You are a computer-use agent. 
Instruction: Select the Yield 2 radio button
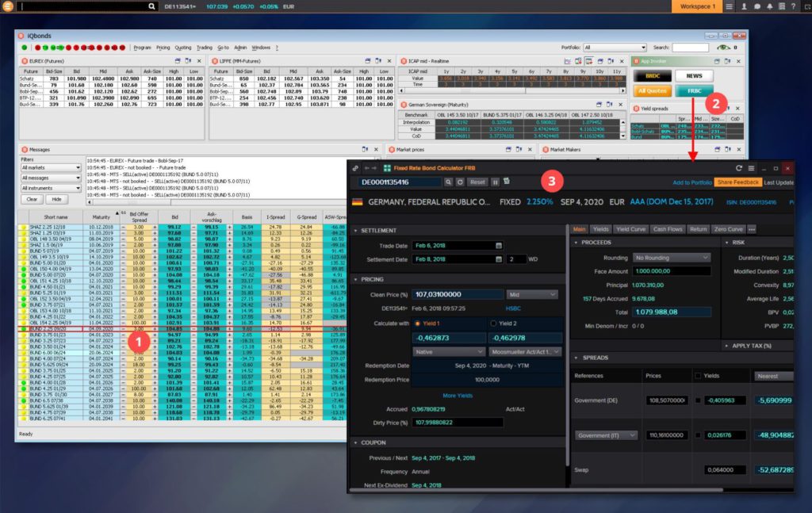(x=492, y=323)
